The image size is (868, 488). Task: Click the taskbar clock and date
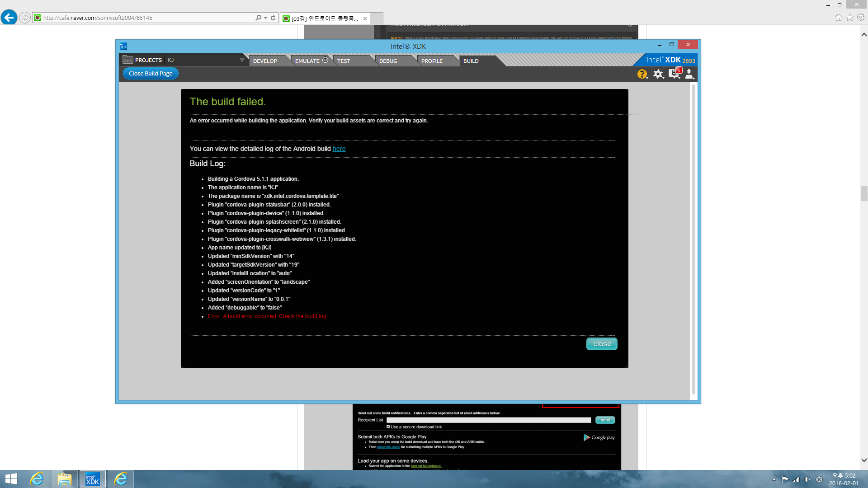844,479
